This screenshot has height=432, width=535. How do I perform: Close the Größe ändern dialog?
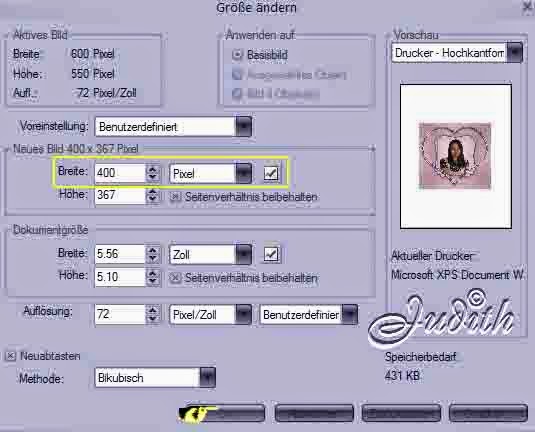click(x=528, y=8)
